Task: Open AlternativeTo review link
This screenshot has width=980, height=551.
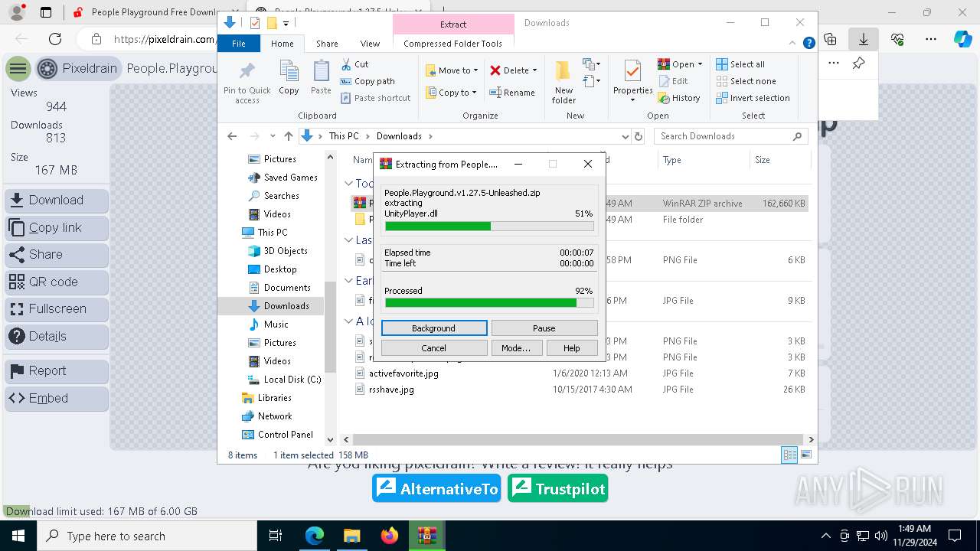Action: tap(437, 489)
